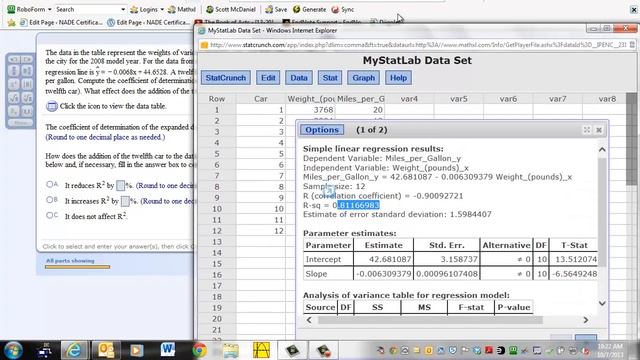The width and height of the screenshot is (640, 360).
Task: Select the absolute value button in math palette
Action: pyautogui.click(x=27, y=84)
